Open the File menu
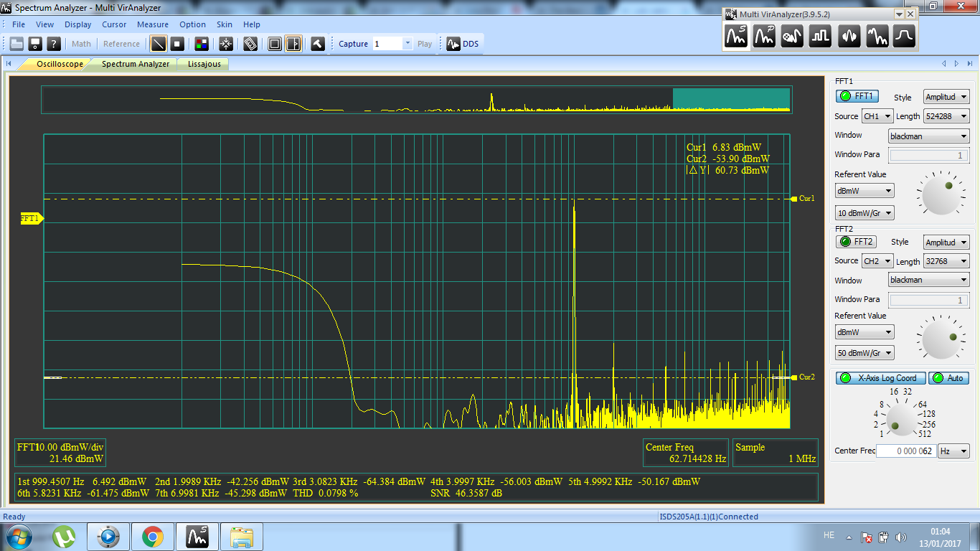The width and height of the screenshot is (980, 551). (x=19, y=24)
